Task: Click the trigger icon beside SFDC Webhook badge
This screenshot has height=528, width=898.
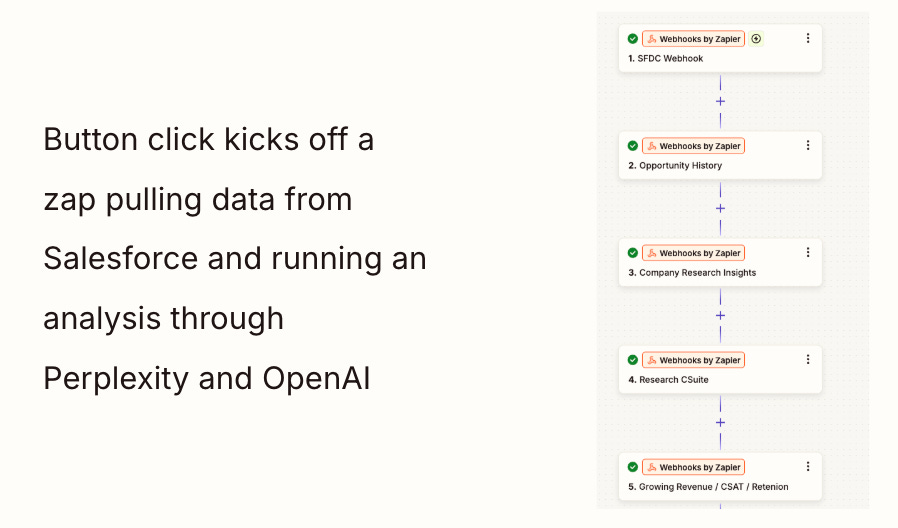Action: coord(756,39)
